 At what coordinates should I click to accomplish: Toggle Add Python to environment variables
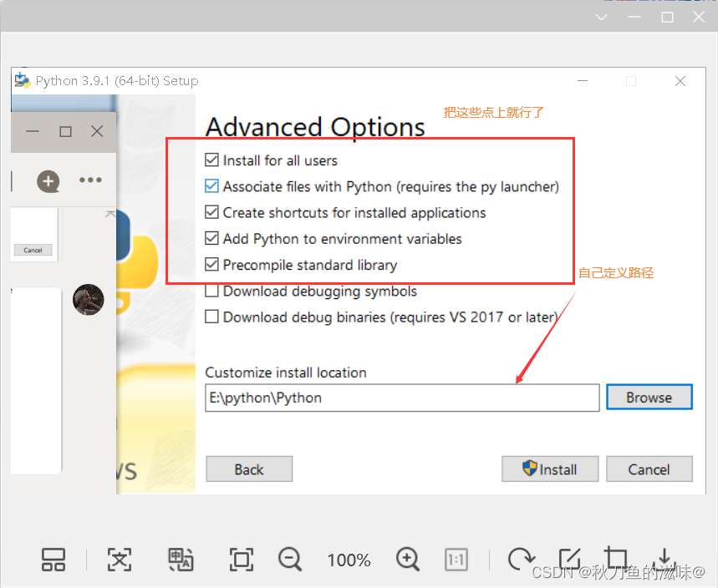point(211,238)
